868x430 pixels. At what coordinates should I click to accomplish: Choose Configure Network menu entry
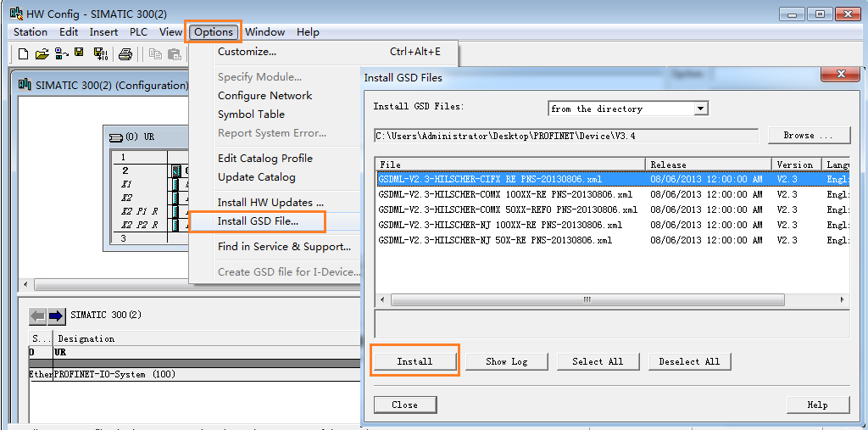[275, 96]
